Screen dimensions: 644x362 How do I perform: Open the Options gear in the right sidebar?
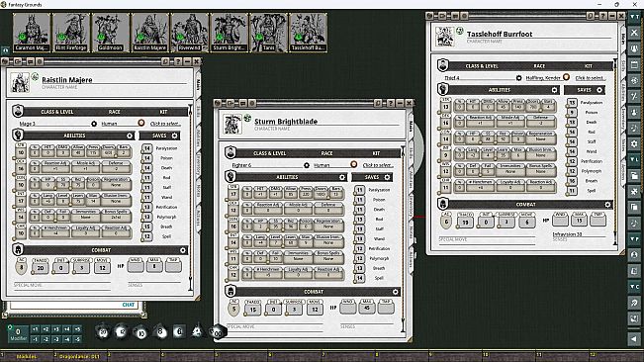pos(634,143)
